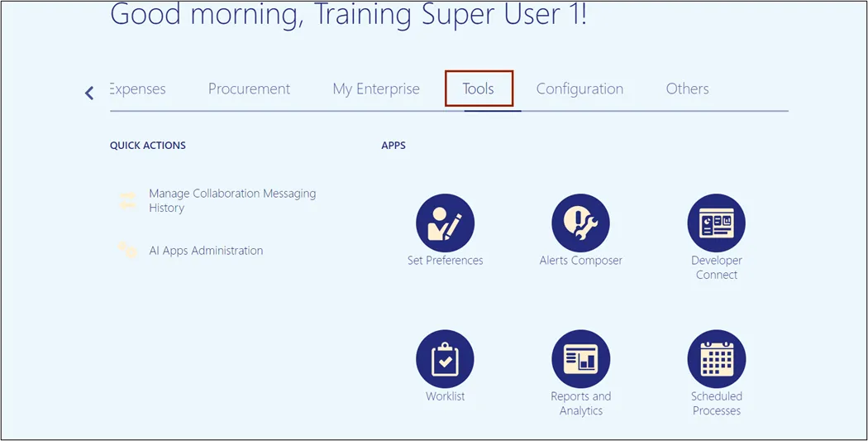
Task: Click the QUICK ACTIONS heading
Action: tap(148, 146)
